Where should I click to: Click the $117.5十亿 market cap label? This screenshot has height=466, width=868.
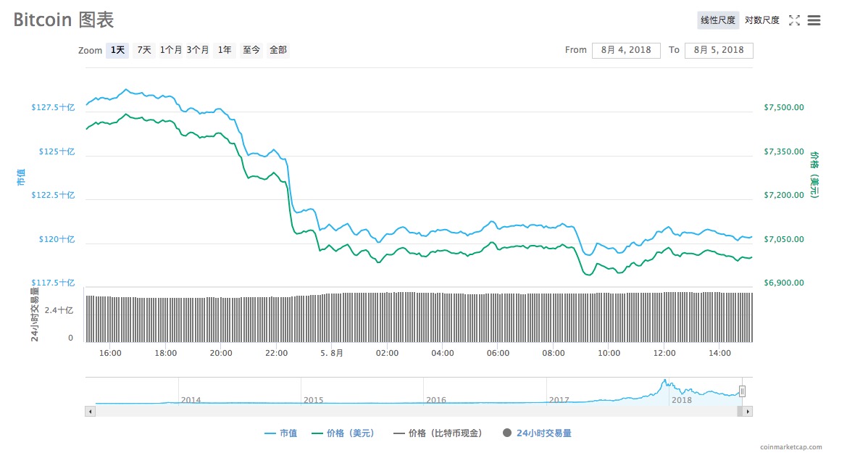(x=53, y=283)
